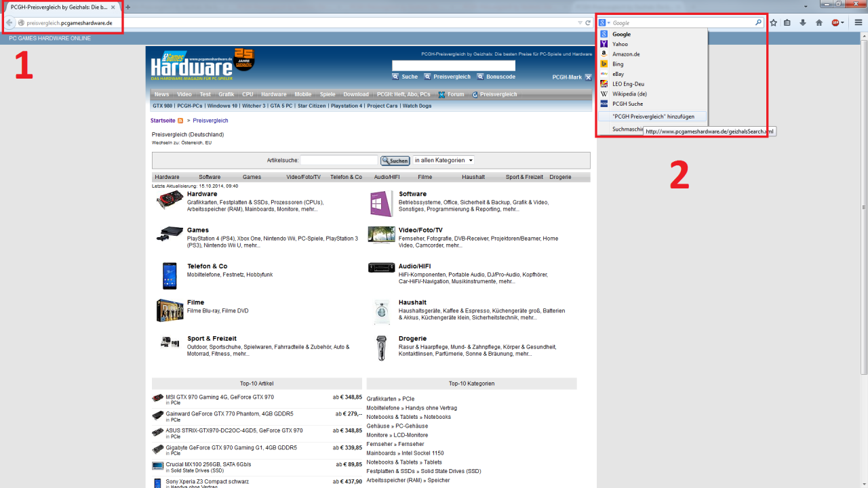Screen dimensions: 868x488
Task: Open the Preisvergleich tab in the navigation bar
Action: point(494,94)
